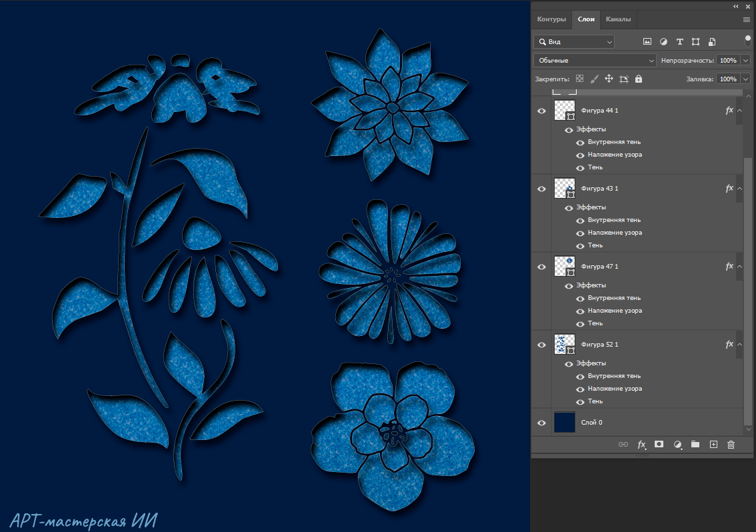Switch to the Каналы tab
This screenshot has height=532, width=756.
pyautogui.click(x=618, y=19)
